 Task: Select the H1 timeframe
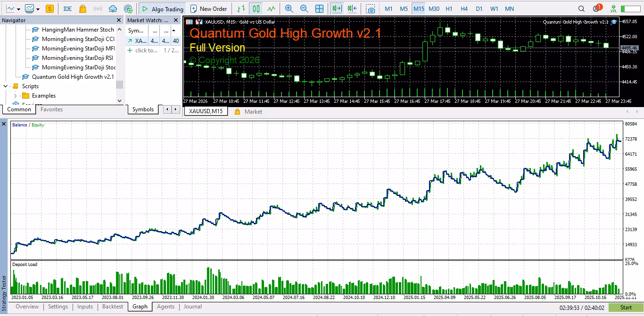click(449, 8)
